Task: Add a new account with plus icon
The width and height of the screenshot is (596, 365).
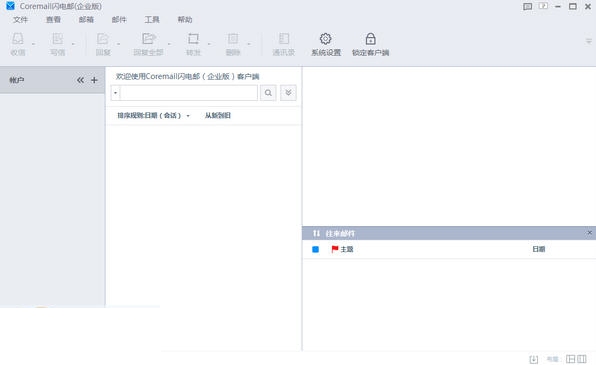Action: pos(94,80)
